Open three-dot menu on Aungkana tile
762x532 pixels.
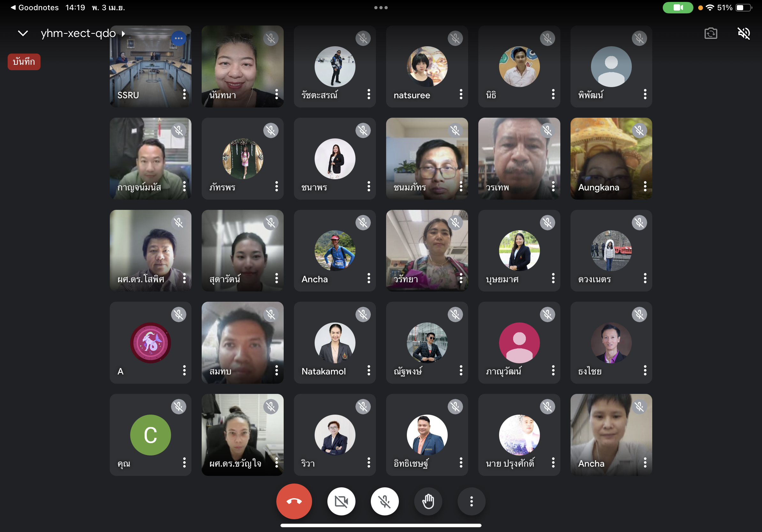[x=645, y=187]
